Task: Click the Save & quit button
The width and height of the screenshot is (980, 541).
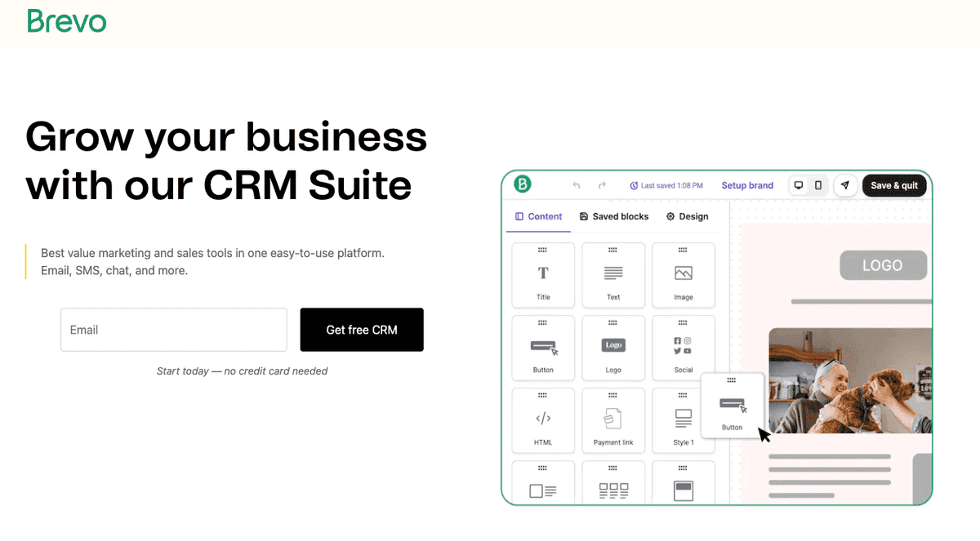Action: coord(894,185)
